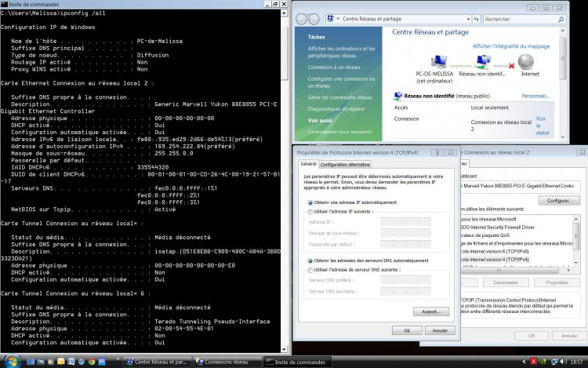Open the address bar history dropdown

point(468,19)
